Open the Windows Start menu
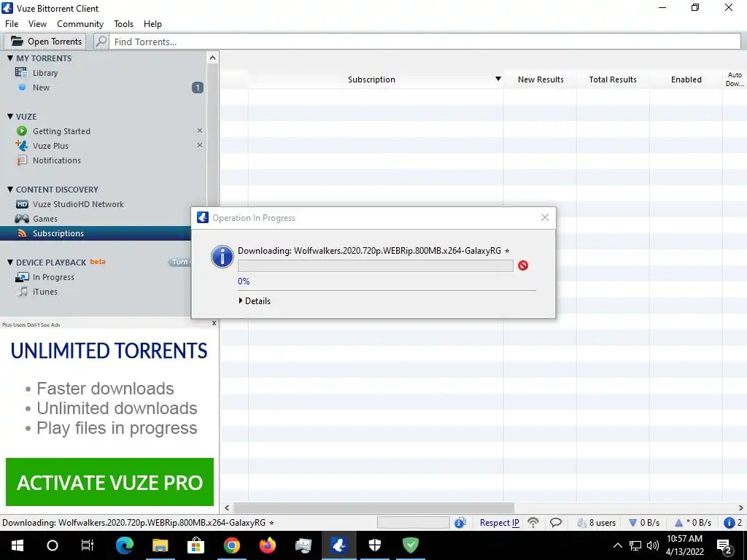This screenshot has height=560, width=747. point(18,545)
